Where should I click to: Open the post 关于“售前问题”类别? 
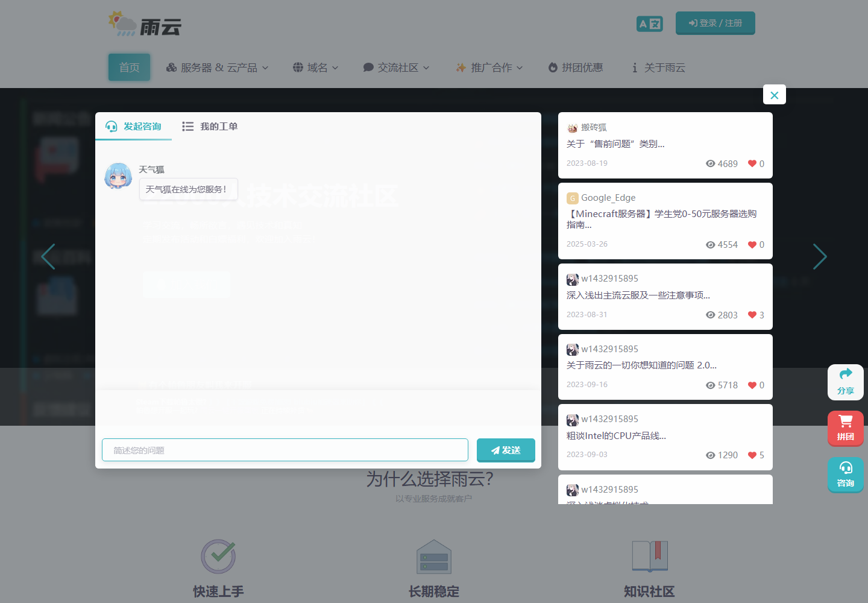tap(615, 144)
